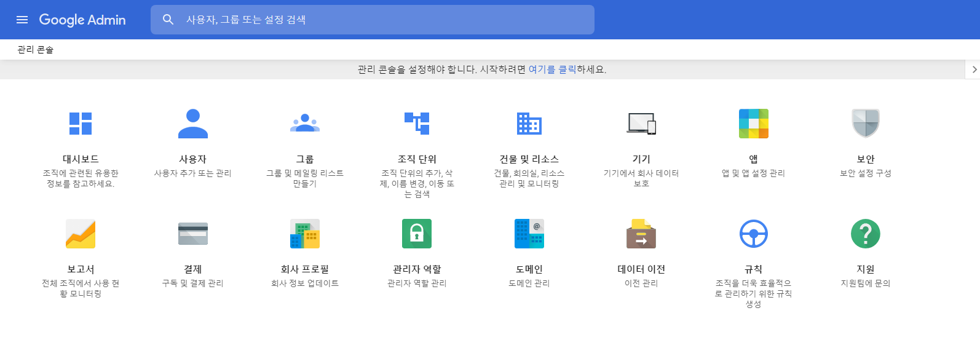Open the 지원 support question-mark icon

(866, 234)
